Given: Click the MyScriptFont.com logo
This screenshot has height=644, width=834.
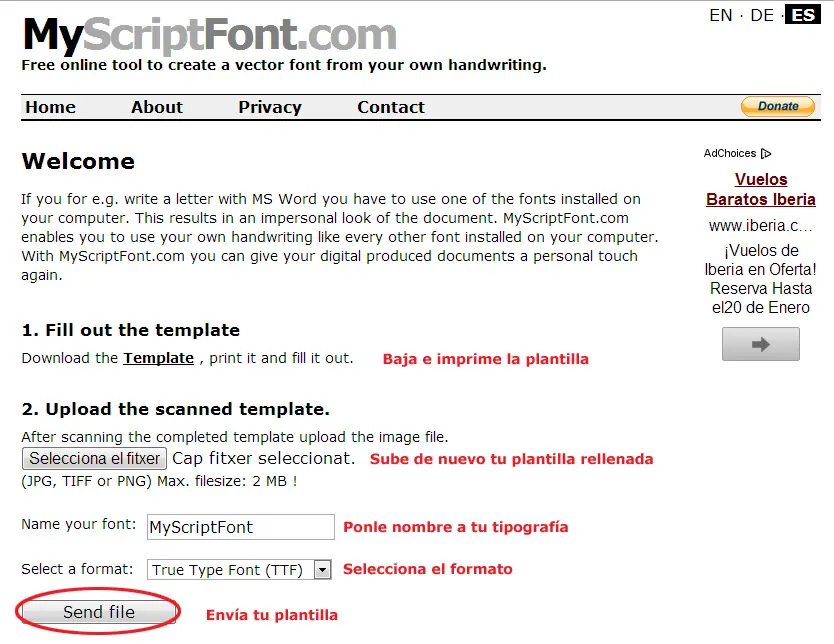Looking at the screenshot, I should (210, 35).
